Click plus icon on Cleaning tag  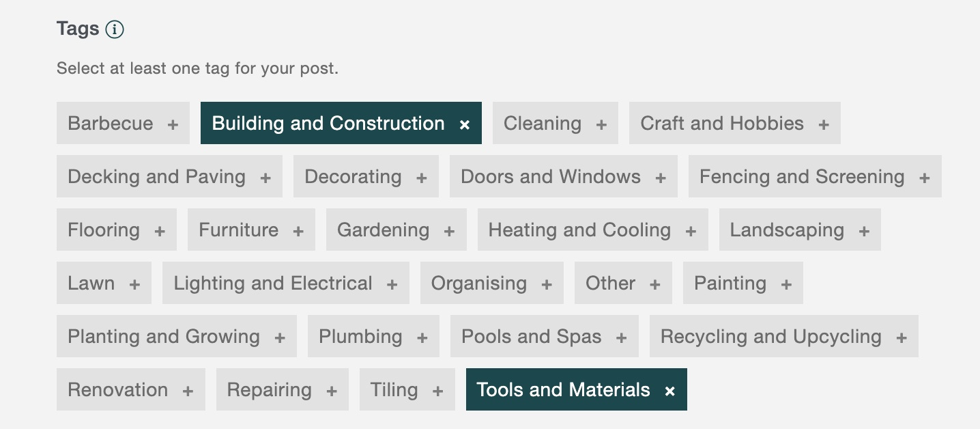601,124
